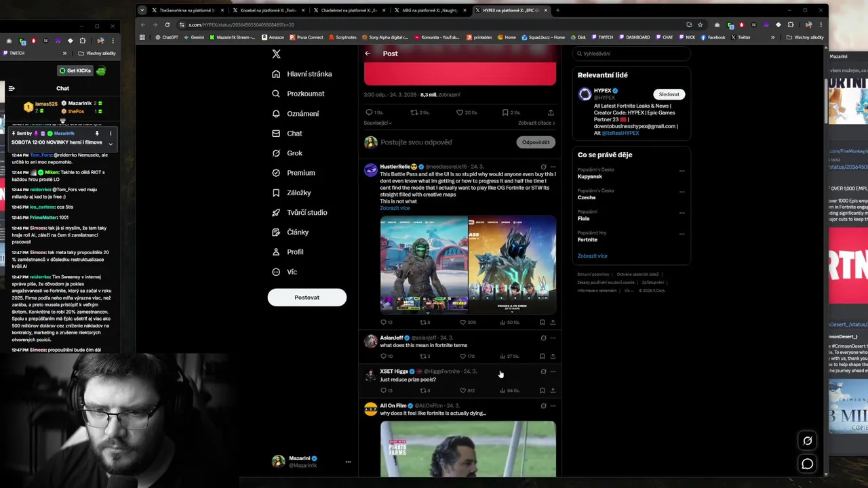This screenshot has width=868, height=488.
Task: Reply icon on the main post
Action: 369,113
